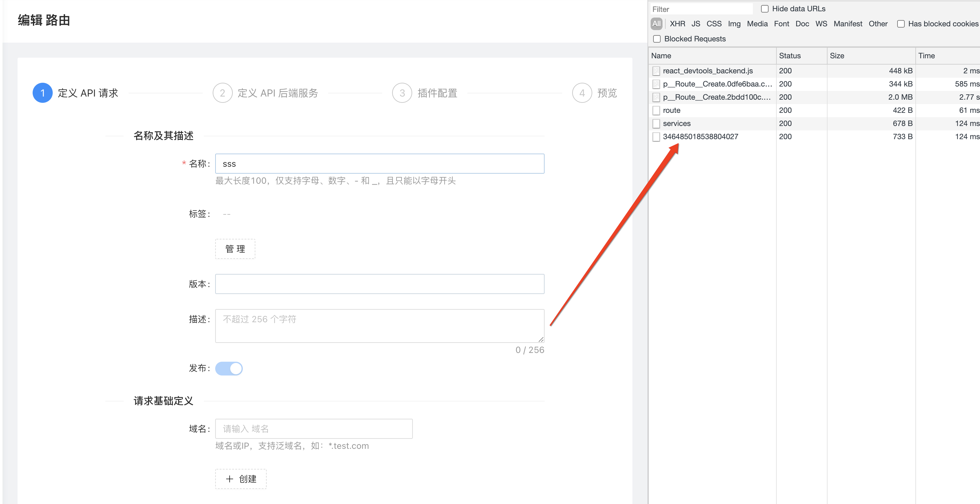Viewport: 980px width, 504px height.
Task: Click step 2 circle for backend service
Action: coord(222,93)
